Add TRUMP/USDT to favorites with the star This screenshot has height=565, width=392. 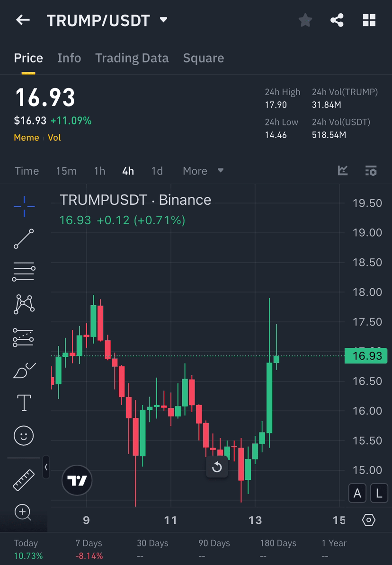coord(305,20)
